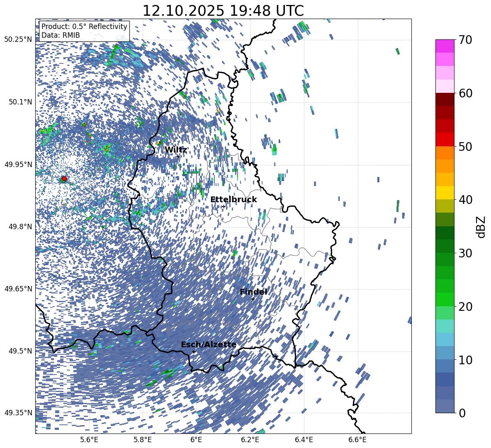The height and width of the screenshot is (448, 491).
Task: Click the Findel city label
Action: [253, 292]
